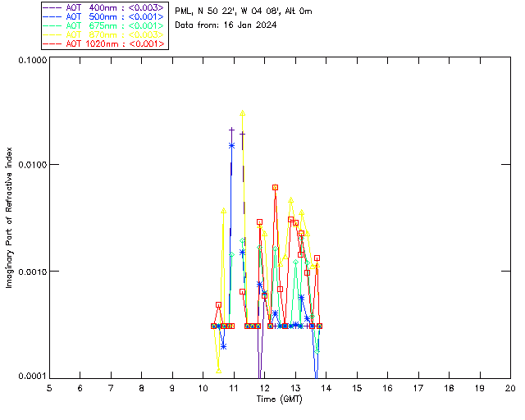Click the blue asterisk dip near 10.7
525x420 pixels.
(x=223, y=346)
